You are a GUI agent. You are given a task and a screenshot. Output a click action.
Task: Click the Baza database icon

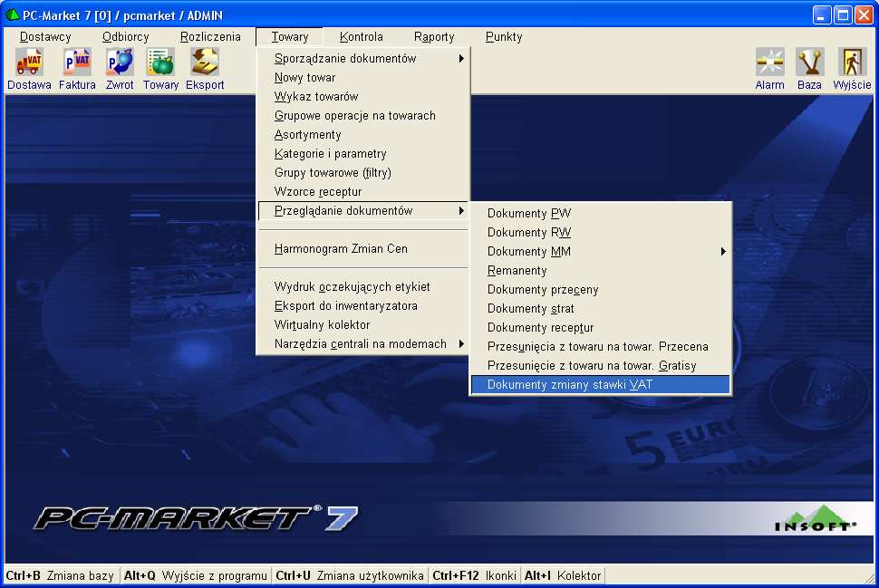tap(809, 69)
